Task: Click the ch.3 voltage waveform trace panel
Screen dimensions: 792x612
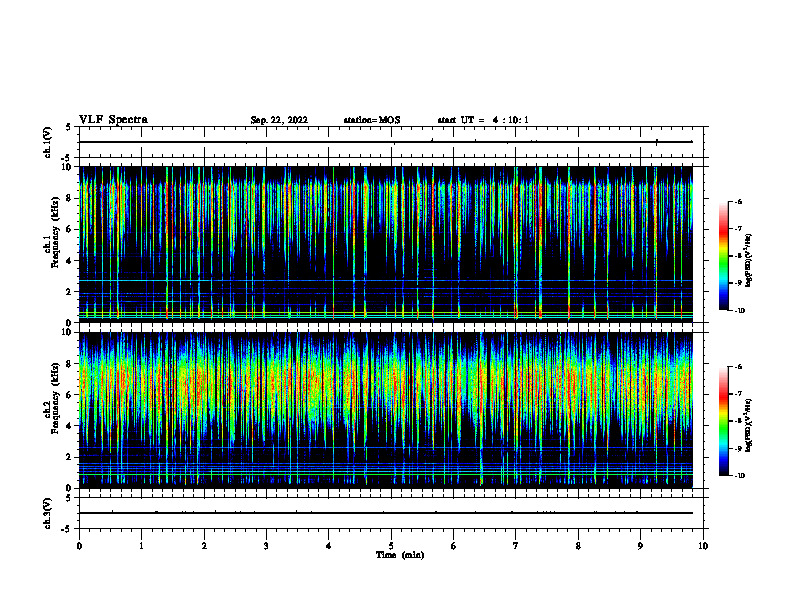Action: (x=391, y=513)
